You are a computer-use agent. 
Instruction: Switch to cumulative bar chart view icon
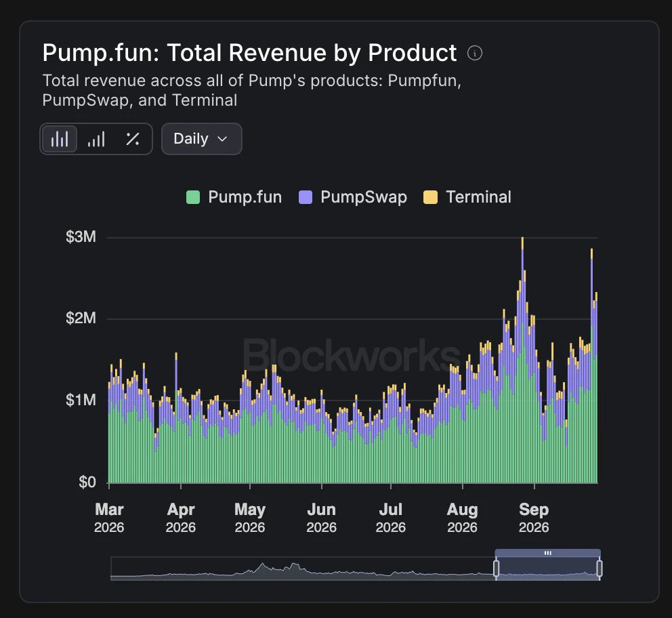click(x=96, y=139)
